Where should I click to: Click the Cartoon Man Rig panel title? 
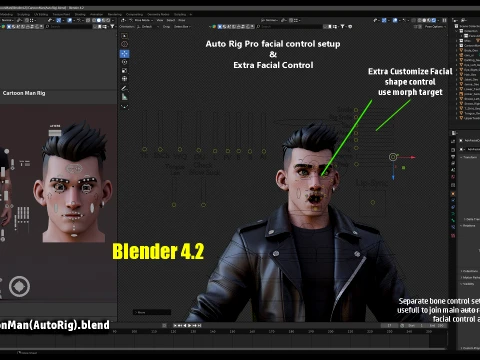click(24, 93)
